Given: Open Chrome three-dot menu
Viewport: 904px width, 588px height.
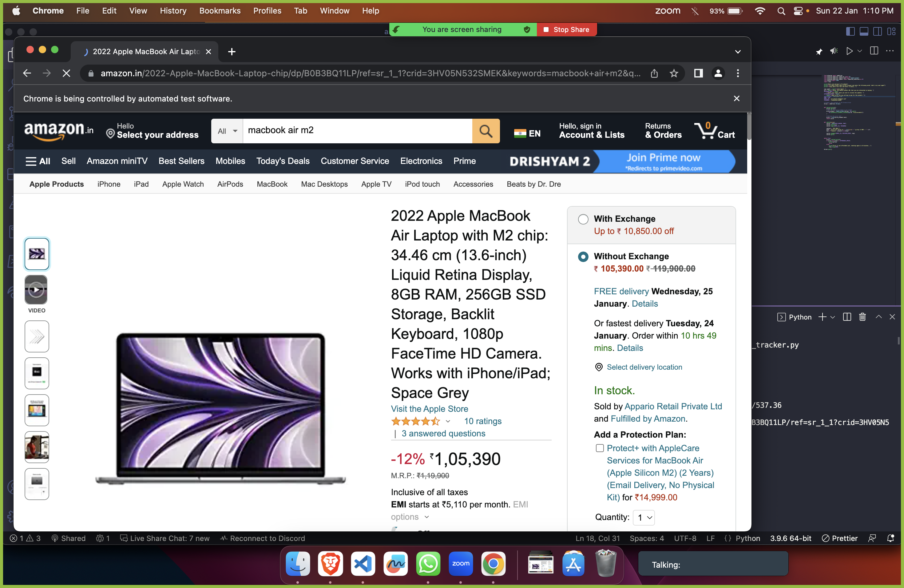Looking at the screenshot, I should click(738, 73).
